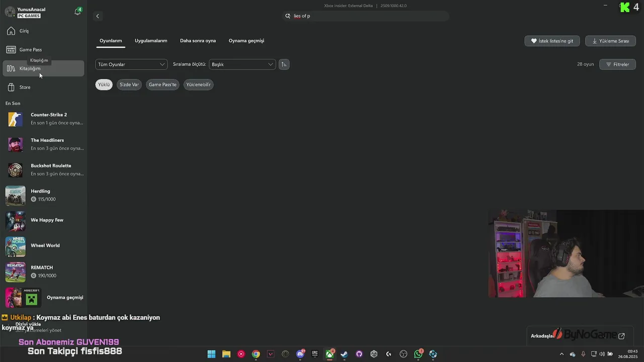Click the Counter-Strike 2 thumbnail
This screenshot has width=644, height=362.
tap(15, 119)
